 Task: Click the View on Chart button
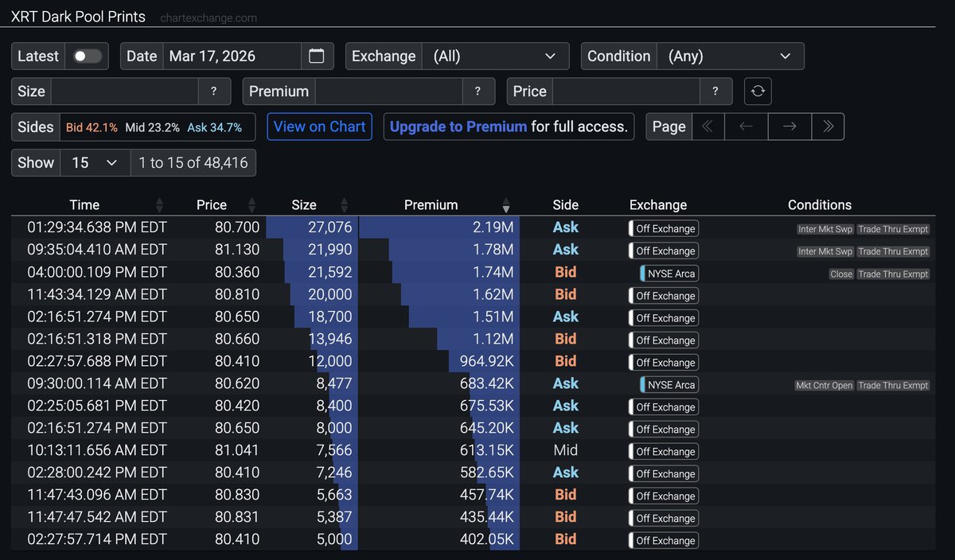tap(319, 126)
